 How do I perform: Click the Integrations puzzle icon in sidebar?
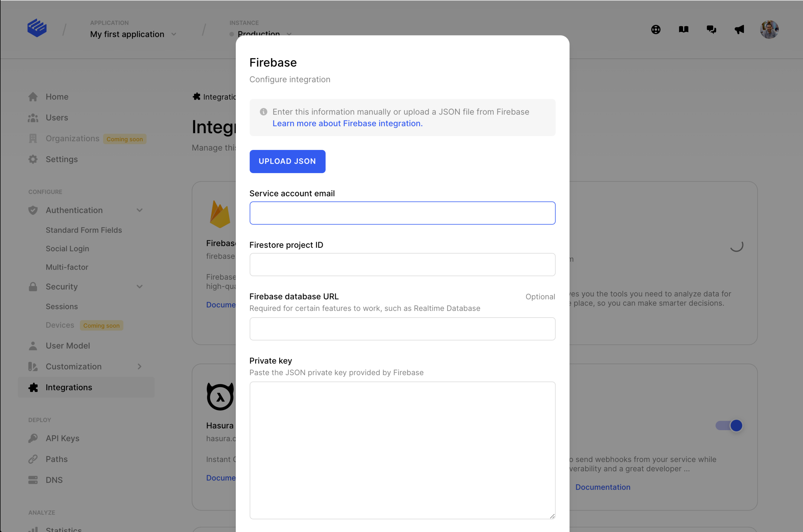click(x=33, y=388)
